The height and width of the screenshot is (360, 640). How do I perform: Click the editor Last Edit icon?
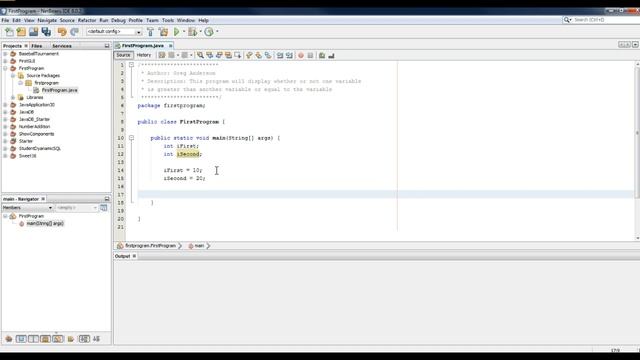[x=162, y=55]
